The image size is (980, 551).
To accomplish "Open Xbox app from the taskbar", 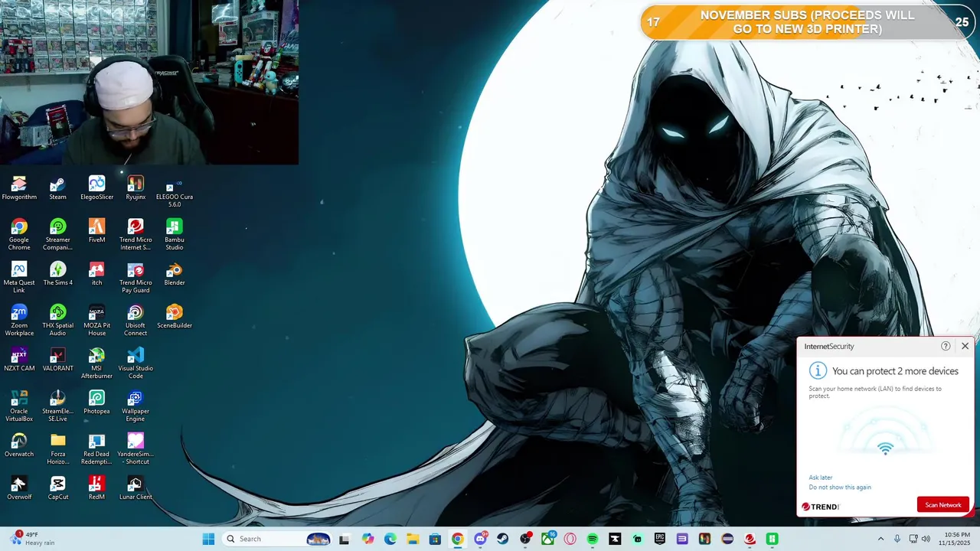I will click(547, 539).
